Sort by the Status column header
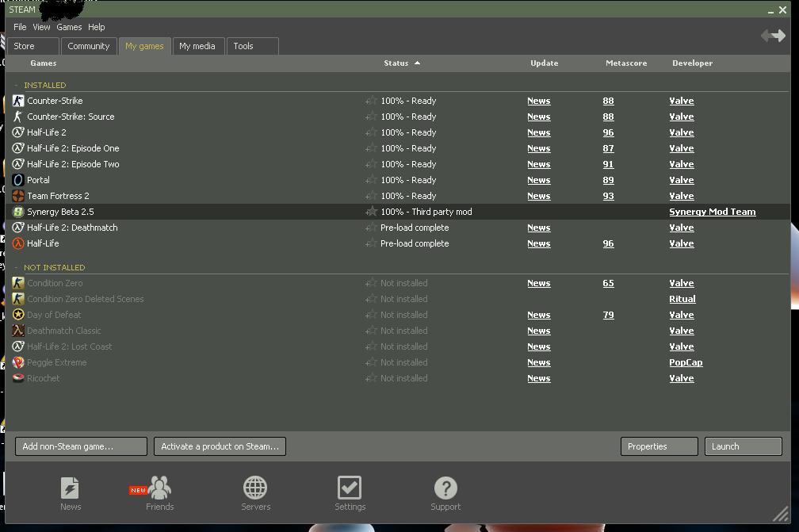 (402, 63)
